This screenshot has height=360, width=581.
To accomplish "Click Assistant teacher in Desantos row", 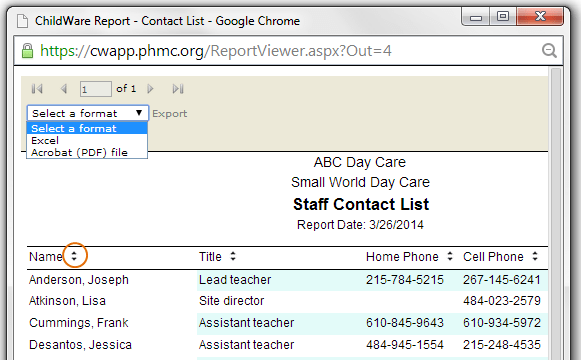I will 246,344.
